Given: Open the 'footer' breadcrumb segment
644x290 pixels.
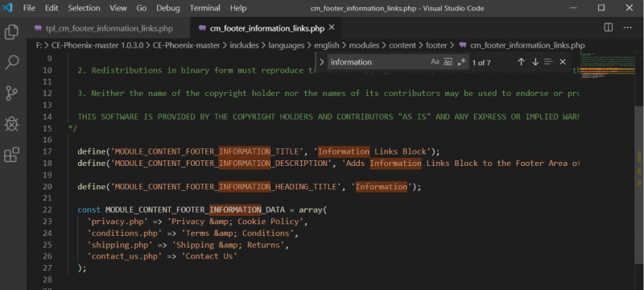Looking at the screenshot, I should click(x=437, y=45).
